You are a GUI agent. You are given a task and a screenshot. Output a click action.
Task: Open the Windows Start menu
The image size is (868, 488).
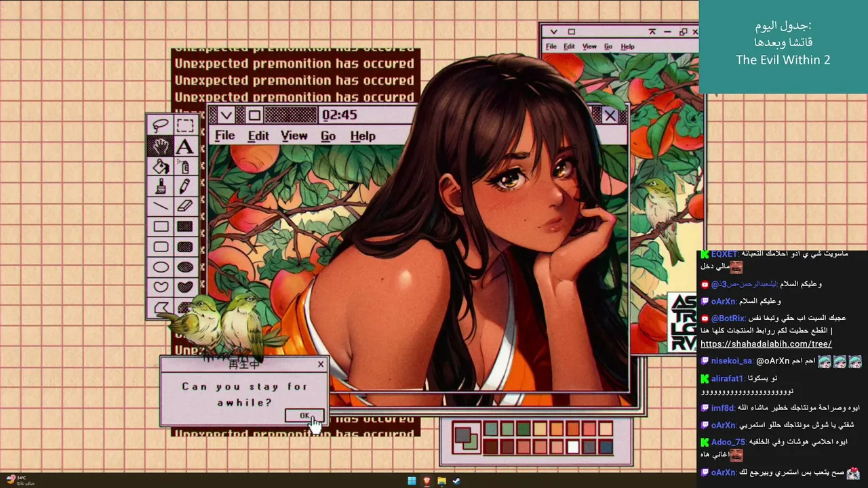(x=412, y=481)
